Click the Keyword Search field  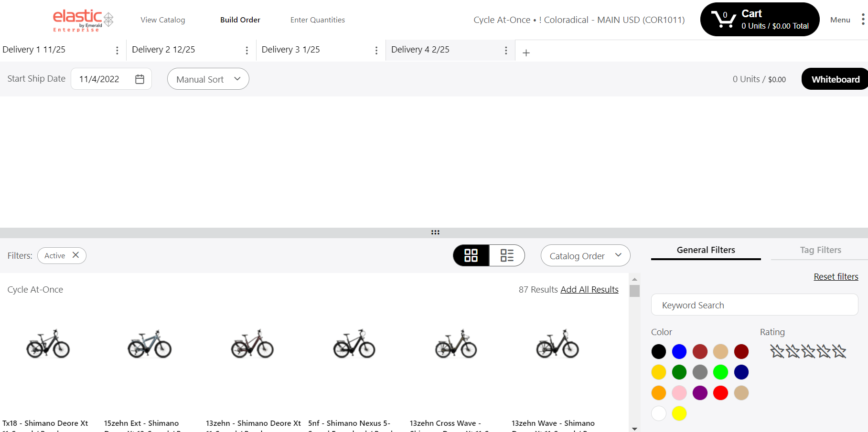tap(754, 305)
